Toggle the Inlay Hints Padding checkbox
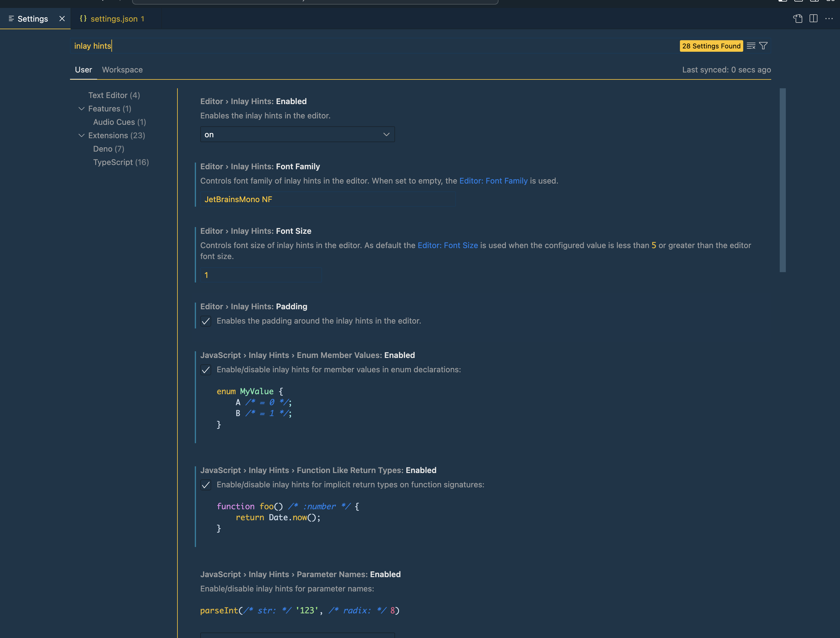The image size is (840, 638). pos(206,321)
